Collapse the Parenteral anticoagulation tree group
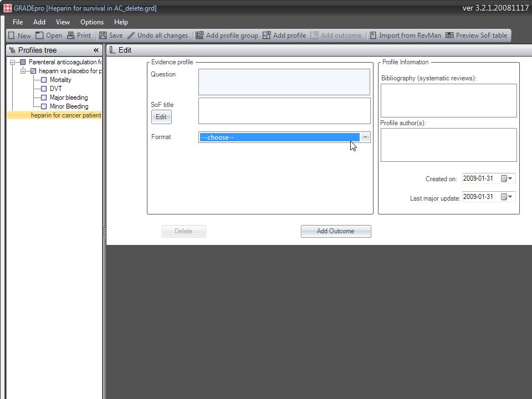Screen dimensions: 532x399 (x=13, y=62)
